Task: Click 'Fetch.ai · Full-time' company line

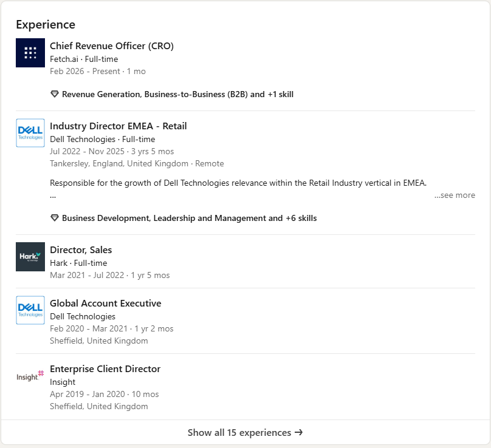Action: [x=84, y=59]
